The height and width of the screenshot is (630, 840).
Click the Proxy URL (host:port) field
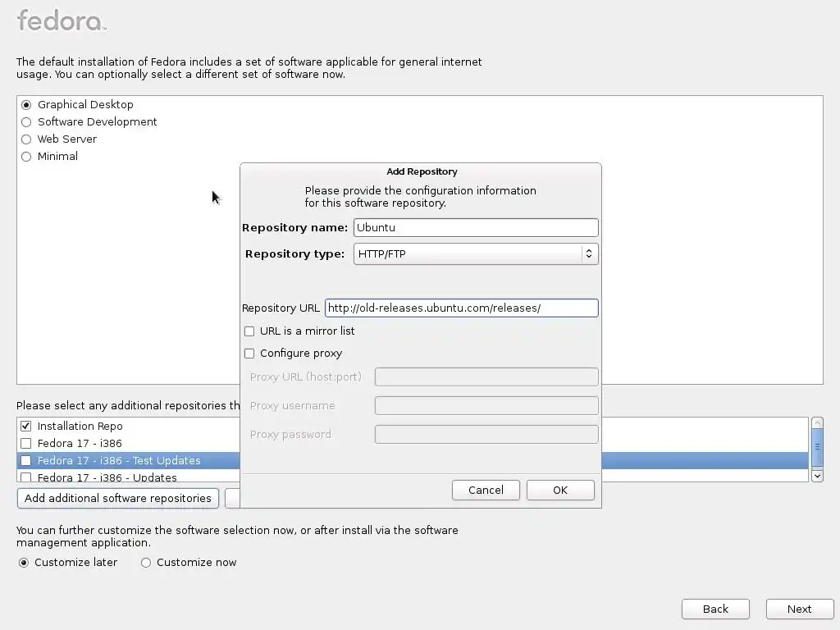[486, 377]
